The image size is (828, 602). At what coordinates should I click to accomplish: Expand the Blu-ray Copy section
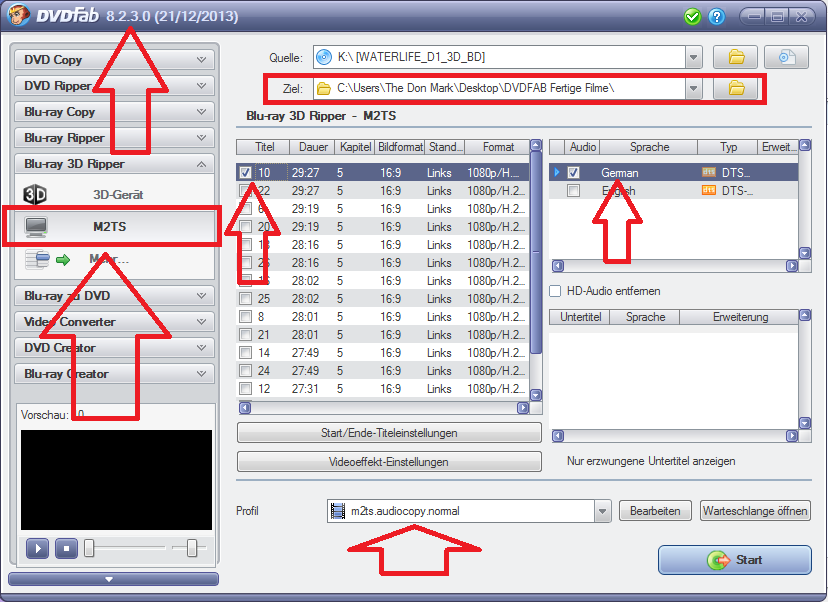tap(115, 111)
